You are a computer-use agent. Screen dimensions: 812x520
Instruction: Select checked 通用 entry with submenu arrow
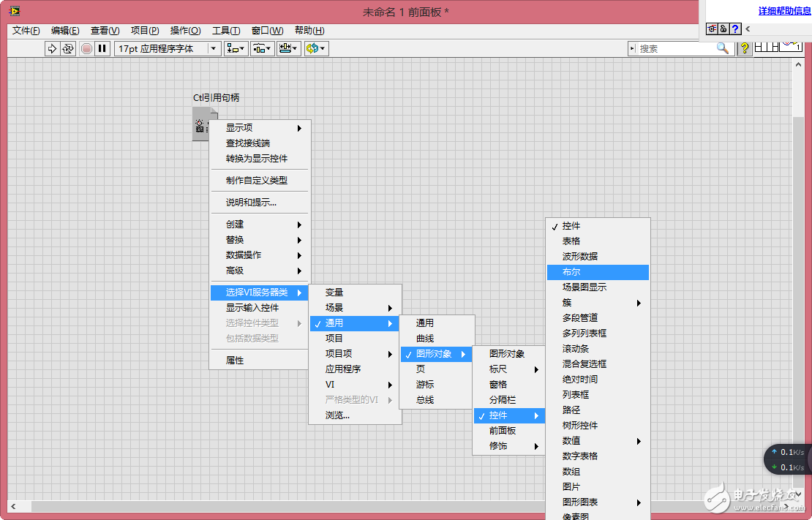pos(355,323)
